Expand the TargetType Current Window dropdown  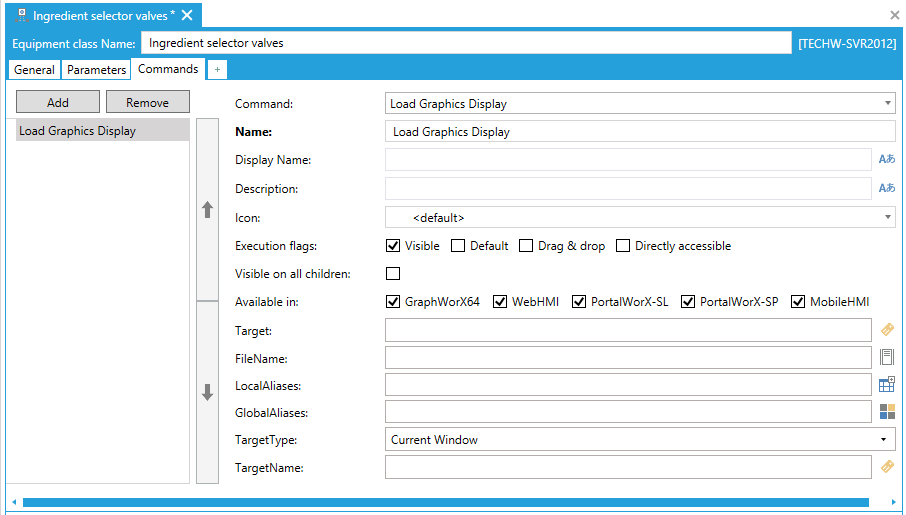click(883, 439)
